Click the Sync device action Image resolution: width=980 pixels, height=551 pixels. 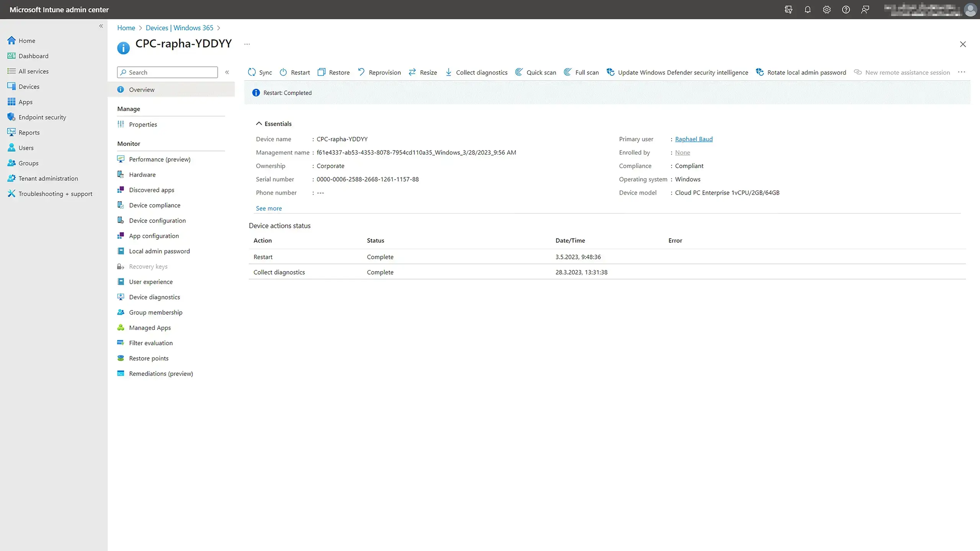(x=260, y=72)
